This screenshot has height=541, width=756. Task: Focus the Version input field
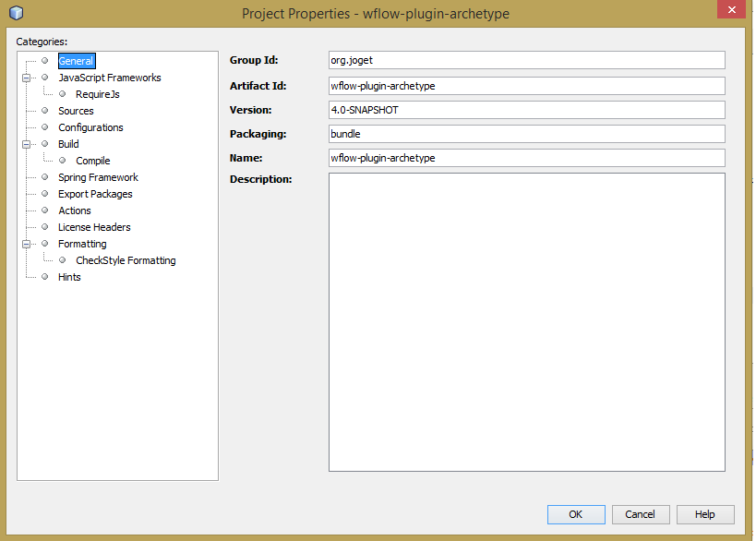(526, 110)
